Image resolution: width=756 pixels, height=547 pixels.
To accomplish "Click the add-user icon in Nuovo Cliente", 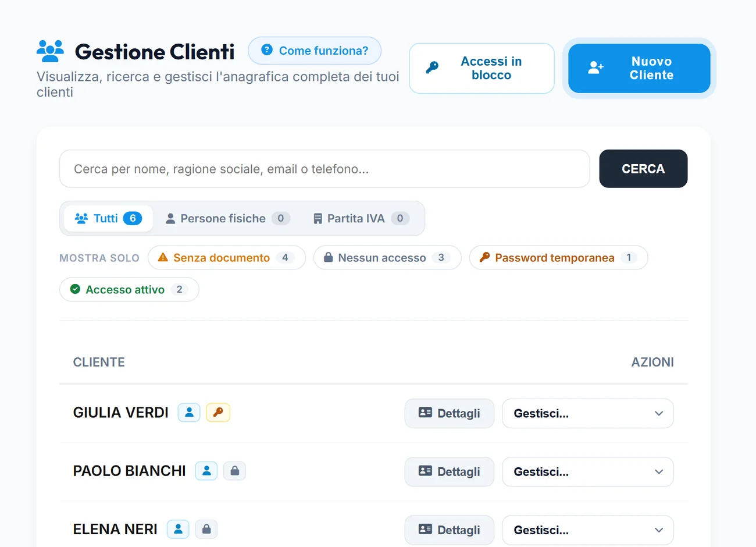I will pyautogui.click(x=595, y=68).
